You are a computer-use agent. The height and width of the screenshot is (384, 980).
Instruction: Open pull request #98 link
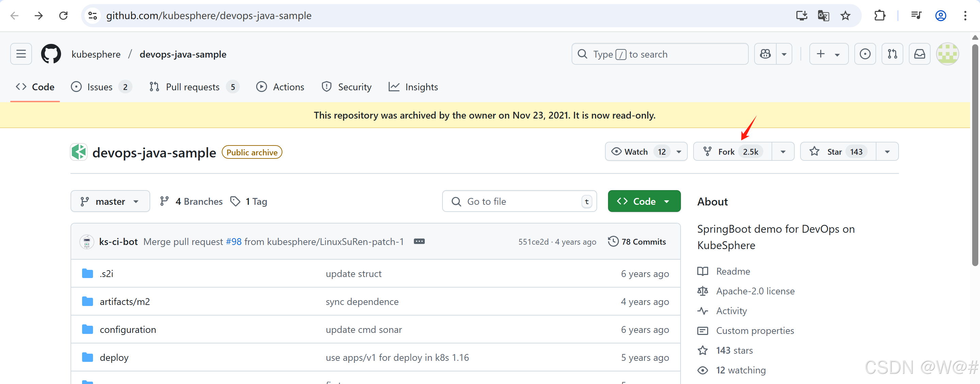(234, 241)
